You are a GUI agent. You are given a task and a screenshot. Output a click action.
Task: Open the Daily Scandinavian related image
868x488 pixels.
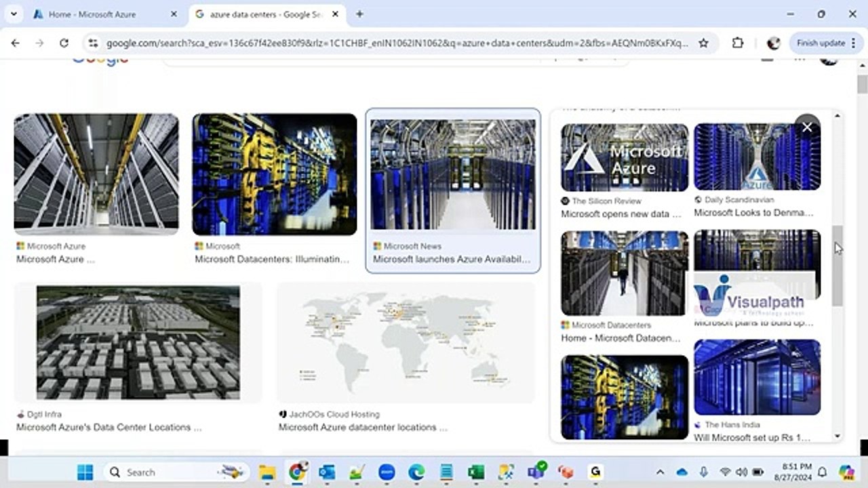pyautogui.click(x=757, y=157)
